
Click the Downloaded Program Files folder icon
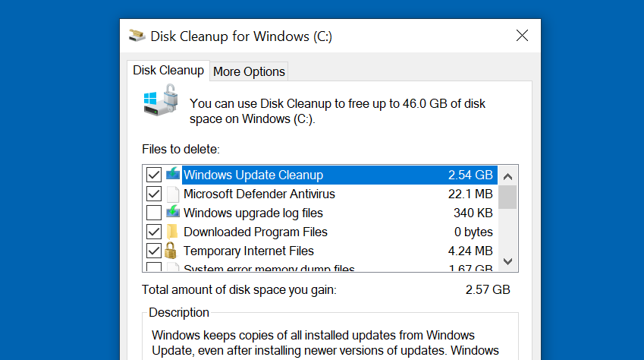pos(173,232)
